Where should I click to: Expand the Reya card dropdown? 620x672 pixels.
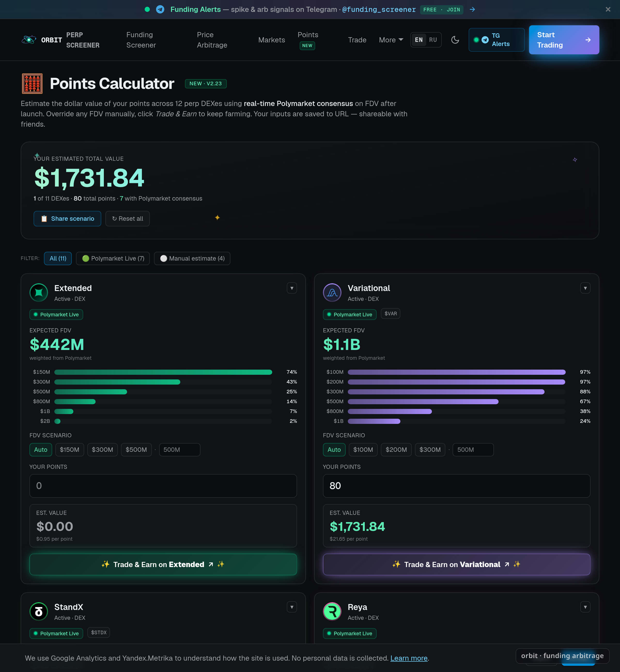585,607
